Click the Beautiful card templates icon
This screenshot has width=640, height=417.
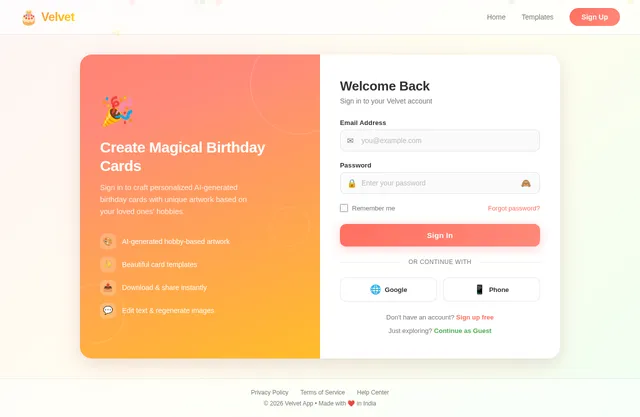click(108, 264)
